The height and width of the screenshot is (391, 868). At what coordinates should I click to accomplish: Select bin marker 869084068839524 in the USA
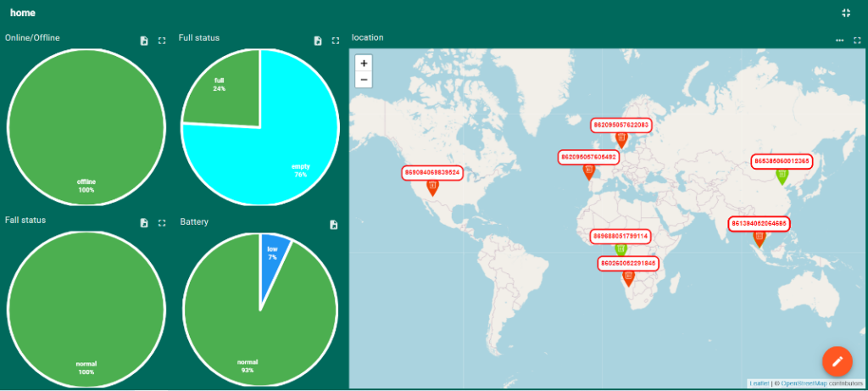tap(432, 188)
